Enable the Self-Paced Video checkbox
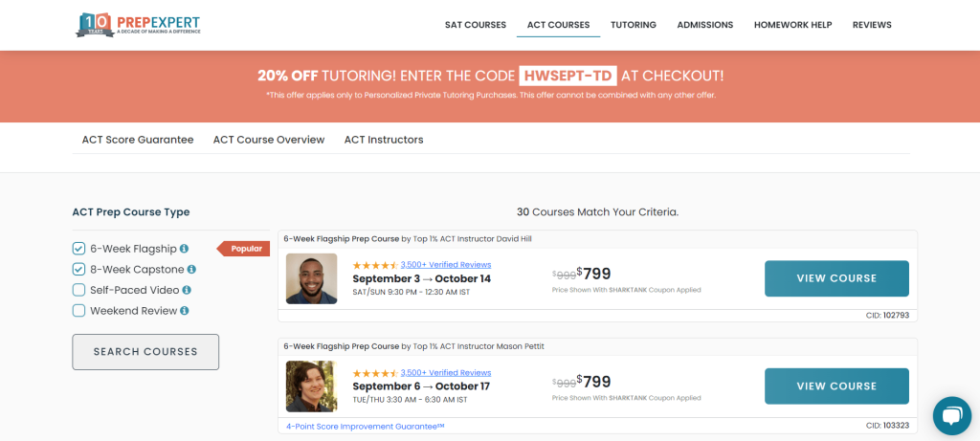The image size is (980, 441). click(x=78, y=291)
